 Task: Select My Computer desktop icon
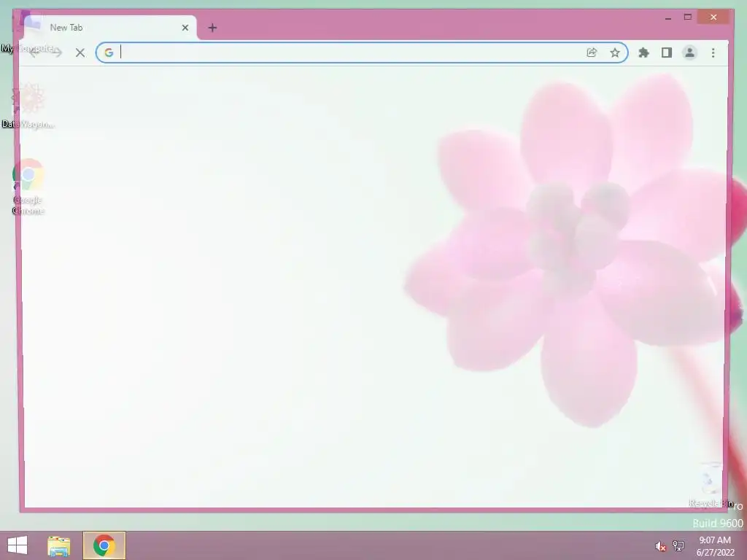(27, 34)
